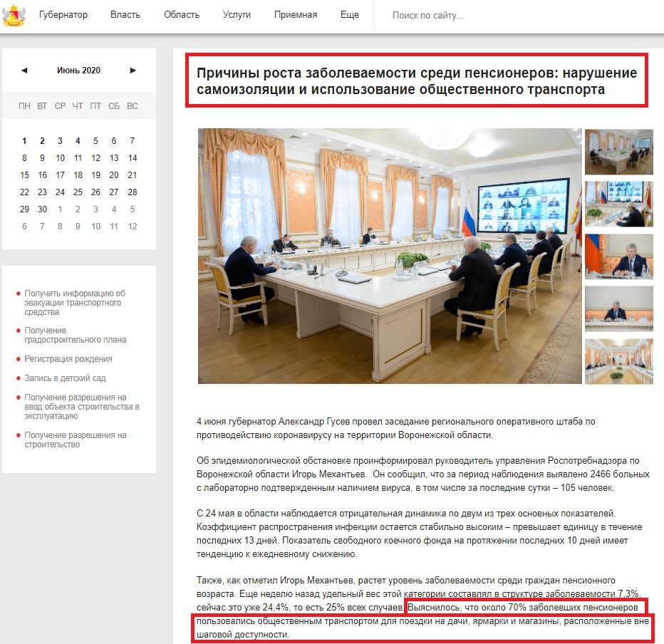Viewport: 664px width, 644px height.
Task: Open Запись в детский сад link
Action: pos(65,378)
